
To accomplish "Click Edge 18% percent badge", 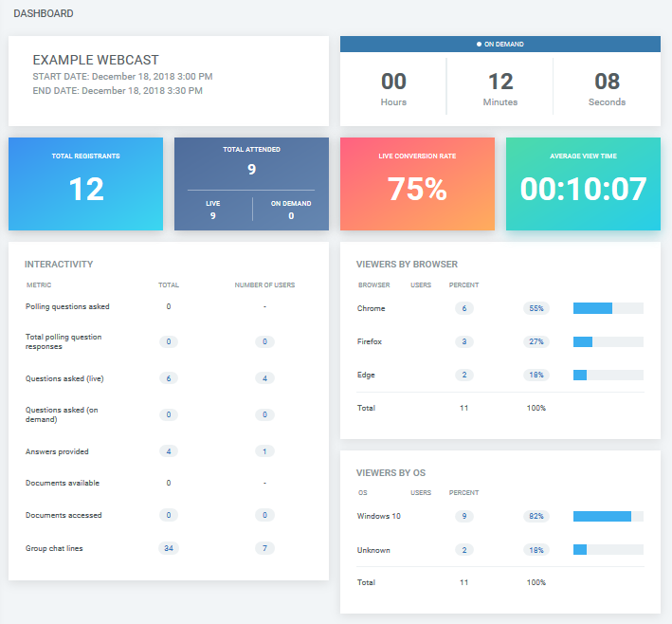I will pyautogui.click(x=536, y=375).
